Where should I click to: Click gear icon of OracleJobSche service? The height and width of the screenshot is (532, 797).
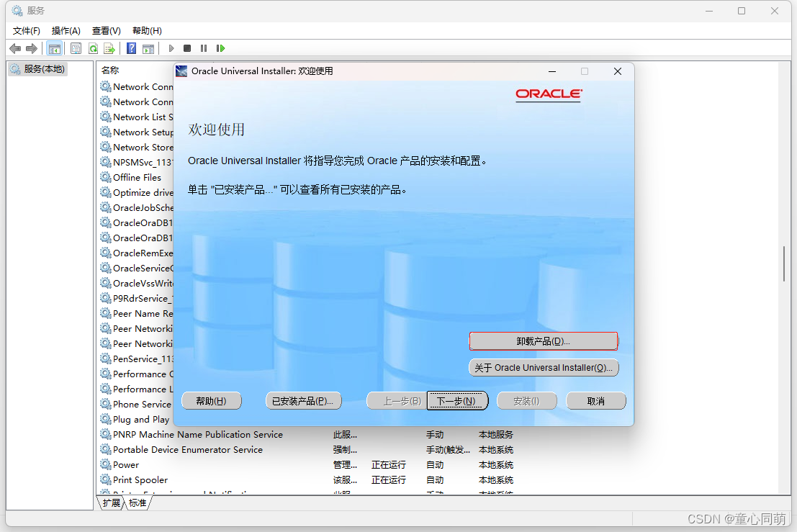point(106,207)
